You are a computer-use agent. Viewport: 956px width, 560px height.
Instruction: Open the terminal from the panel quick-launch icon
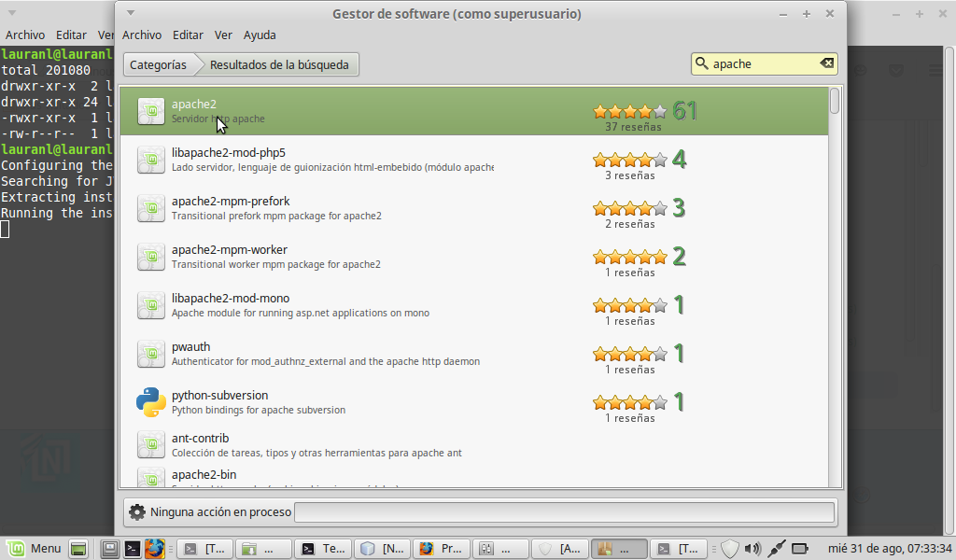click(134, 549)
